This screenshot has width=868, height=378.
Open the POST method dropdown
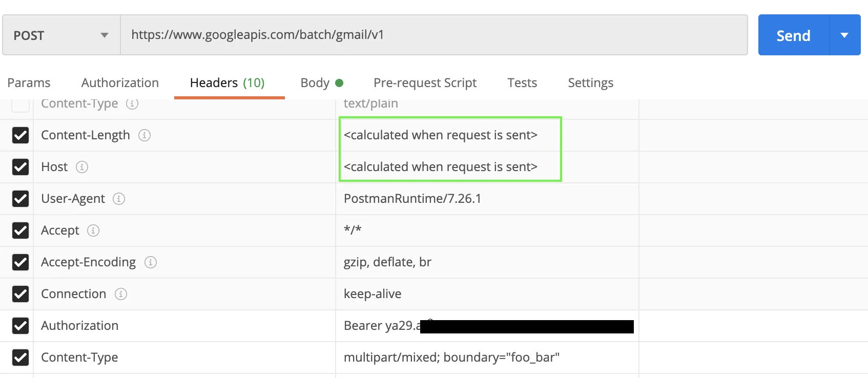tap(61, 35)
